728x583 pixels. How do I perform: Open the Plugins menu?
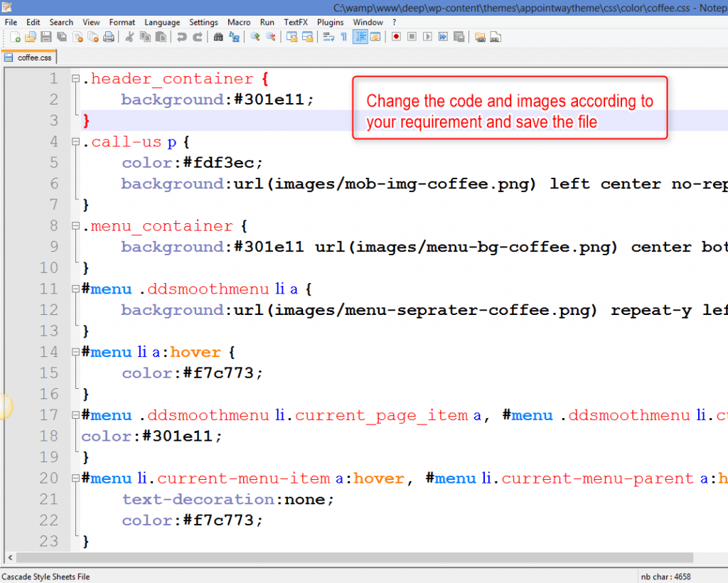330,22
